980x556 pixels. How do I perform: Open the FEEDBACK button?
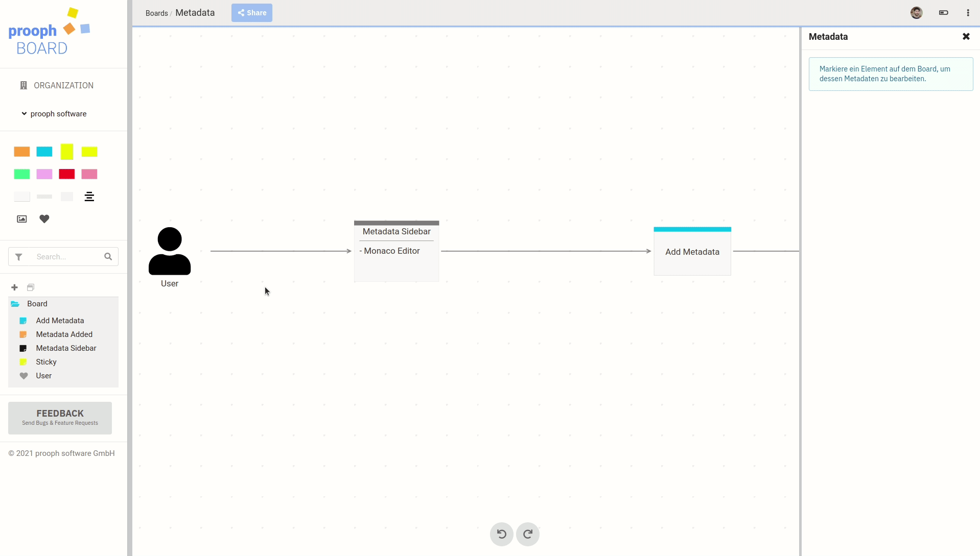(x=60, y=418)
